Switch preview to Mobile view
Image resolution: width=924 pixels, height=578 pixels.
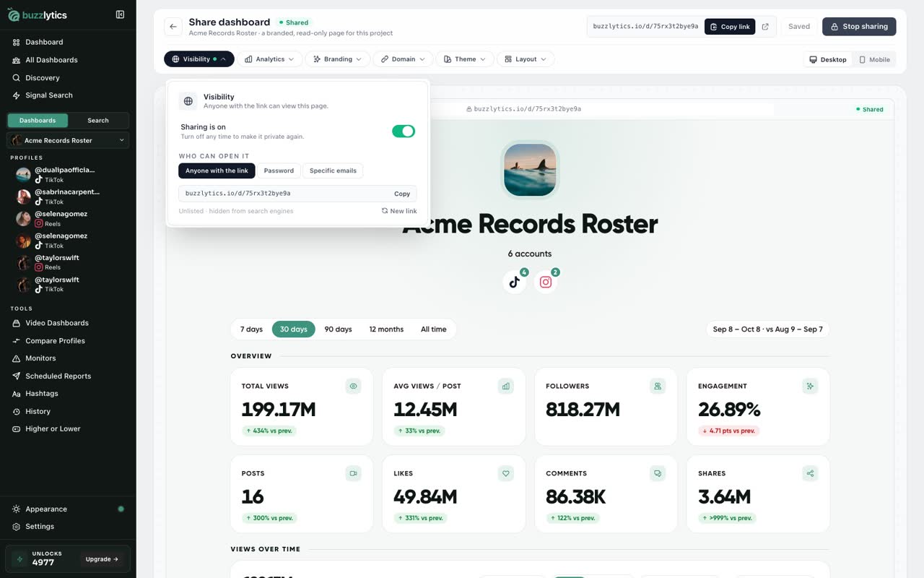874,59
